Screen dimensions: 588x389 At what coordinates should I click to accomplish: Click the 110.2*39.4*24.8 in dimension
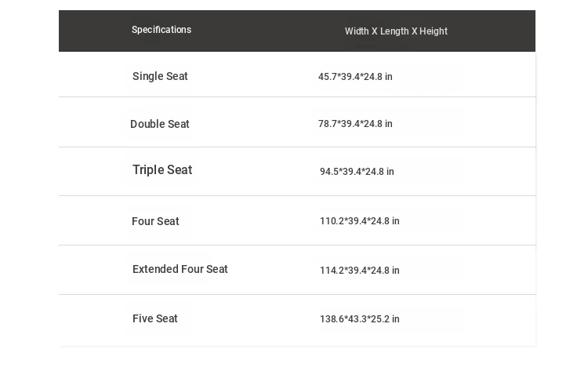359,221
